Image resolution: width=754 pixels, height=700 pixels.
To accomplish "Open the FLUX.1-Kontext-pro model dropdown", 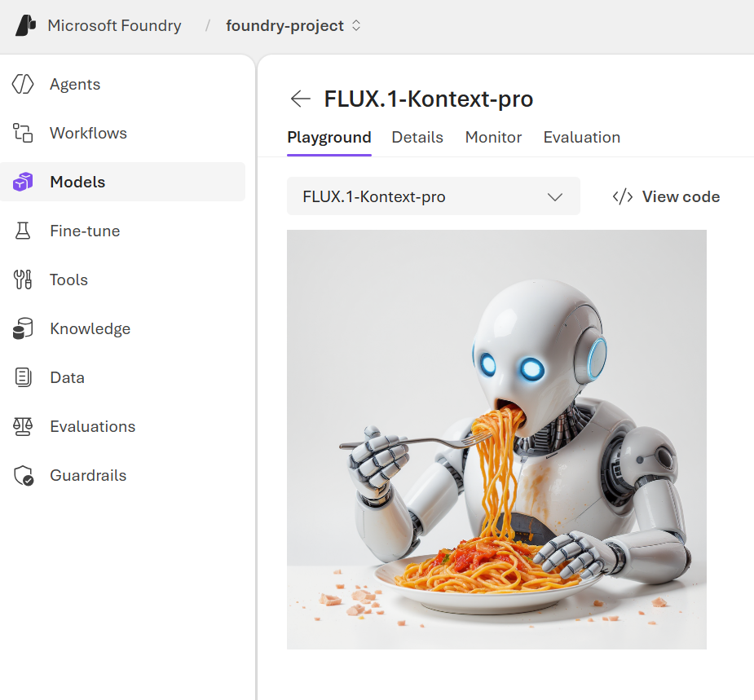I will coord(433,196).
